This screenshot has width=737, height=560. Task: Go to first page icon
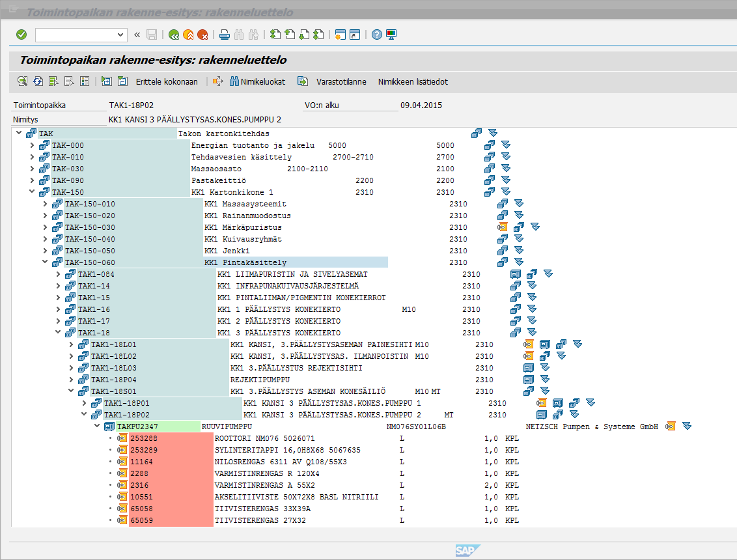pyautogui.click(x=275, y=35)
